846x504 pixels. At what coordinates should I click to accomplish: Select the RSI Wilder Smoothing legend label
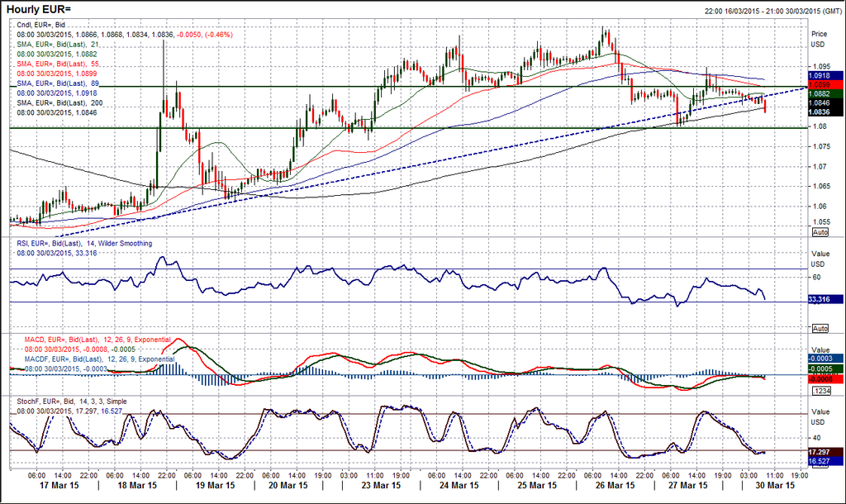point(85,244)
